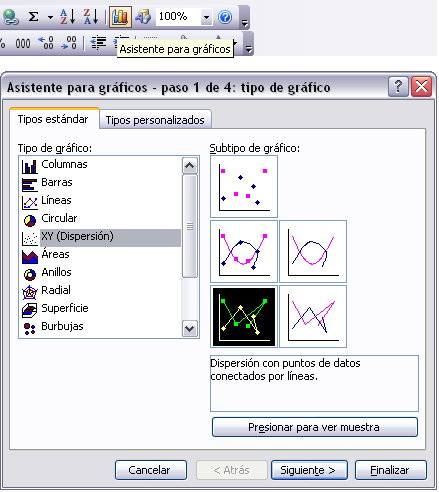The height and width of the screenshot is (492, 439).
Task: Click the Cancelar button
Action: [x=151, y=470]
